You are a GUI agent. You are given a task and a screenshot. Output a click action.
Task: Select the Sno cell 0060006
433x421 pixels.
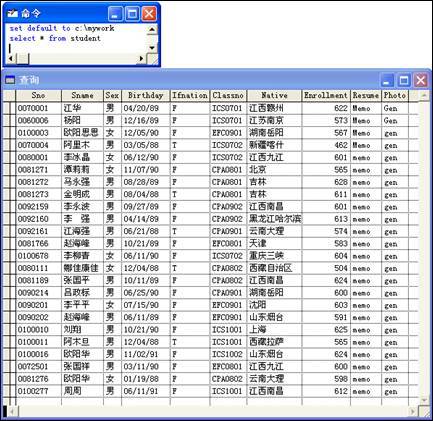coord(38,120)
